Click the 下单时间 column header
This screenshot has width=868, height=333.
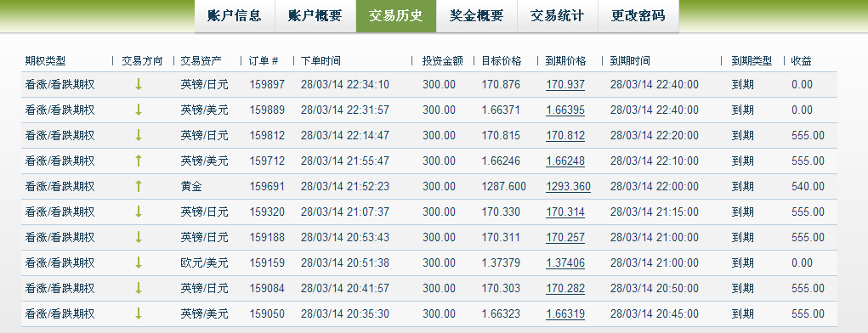pyautogui.click(x=321, y=61)
